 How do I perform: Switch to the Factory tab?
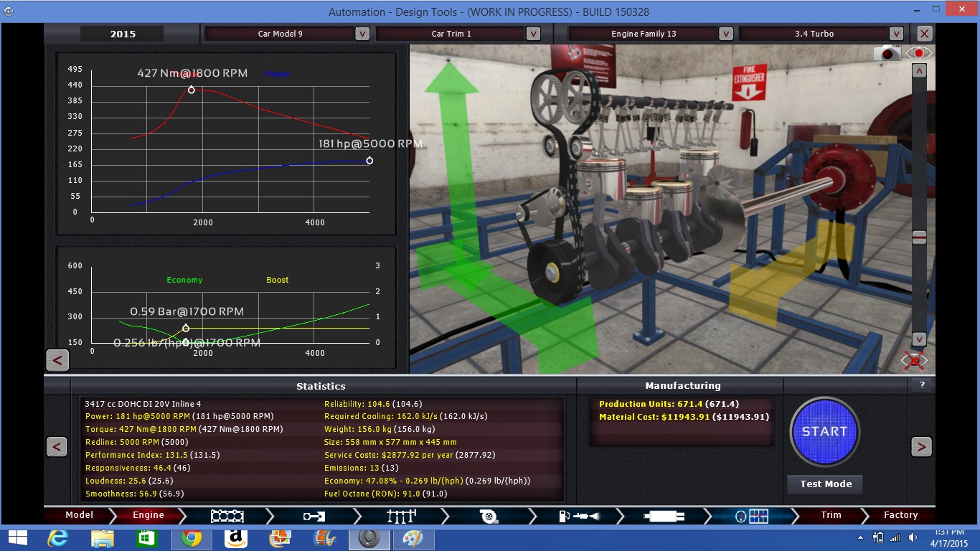900,515
